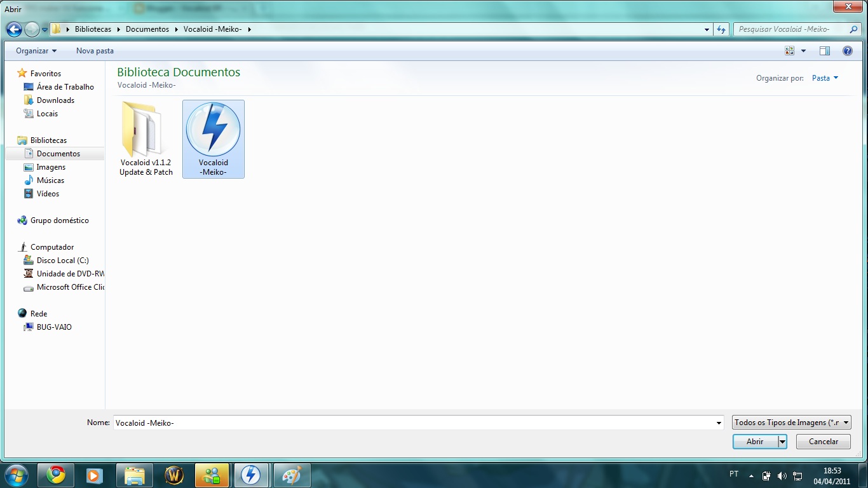The image size is (868, 488).
Task: Select Microsoft Office Click drive entry
Action: point(70,287)
